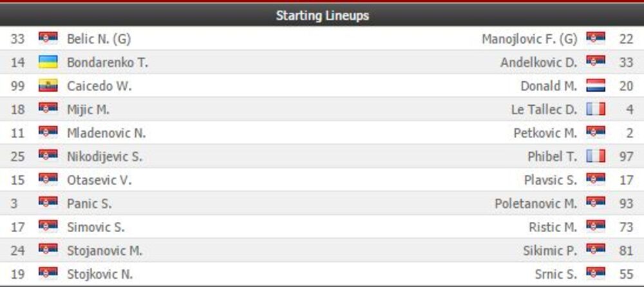Click the Serbia flag beside Stojkovic N.
Viewport: 644px width, 287px height.
[x=48, y=274]
